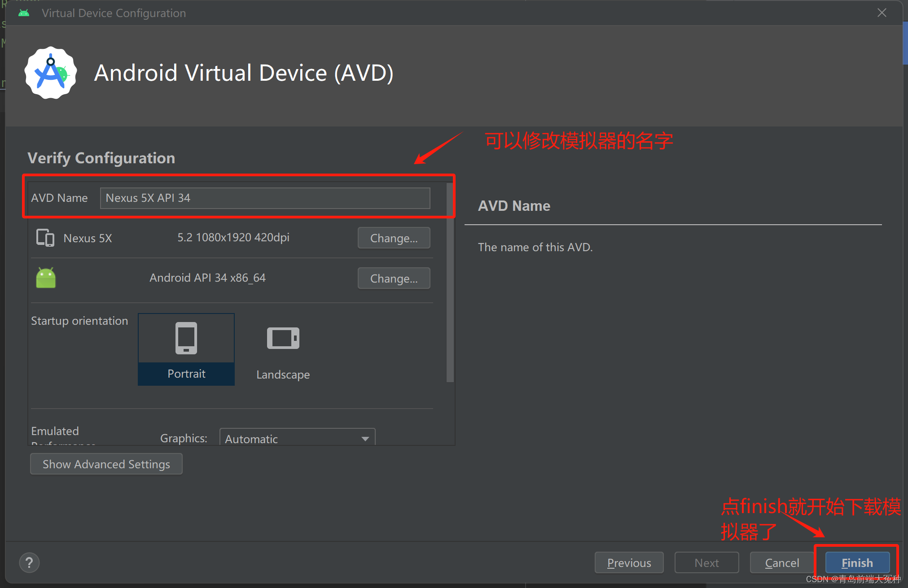This screenshot has height=588, width=908.
Task: Select Portrait startup orientation
Action: click(186, 374)
